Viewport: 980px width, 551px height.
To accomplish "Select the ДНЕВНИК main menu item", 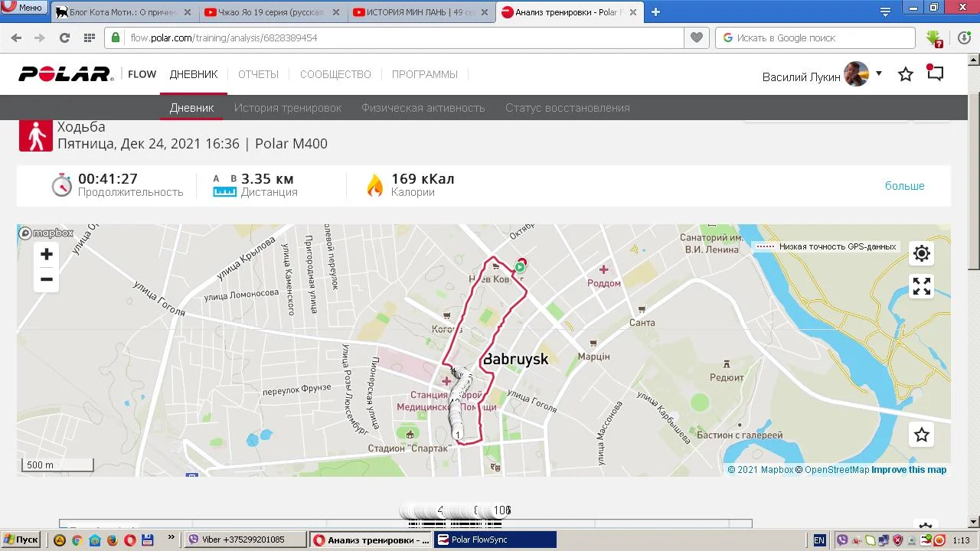I will coord(194,74).
